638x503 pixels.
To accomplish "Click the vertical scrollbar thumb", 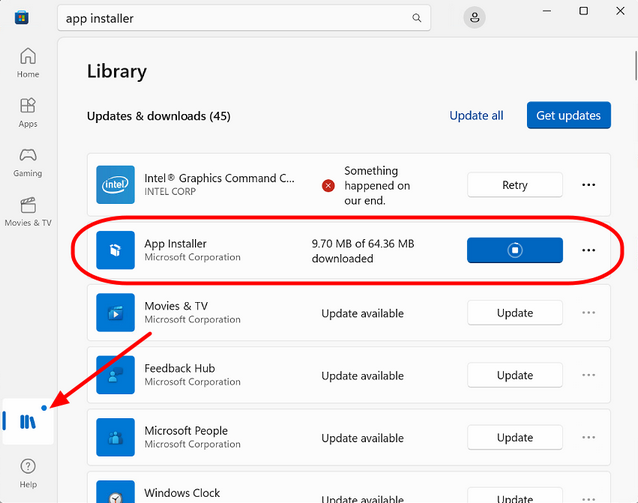I will (635, 66).
